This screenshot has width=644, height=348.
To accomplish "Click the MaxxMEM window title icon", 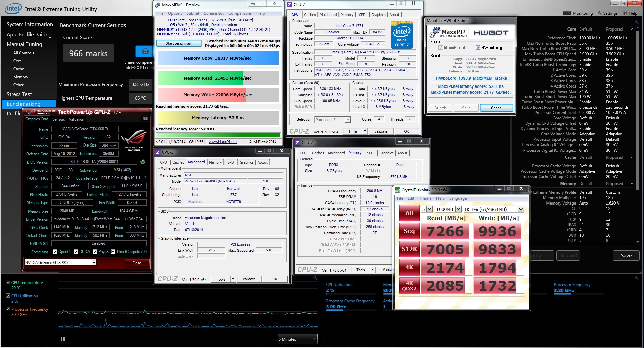I will tap(158, 5).
